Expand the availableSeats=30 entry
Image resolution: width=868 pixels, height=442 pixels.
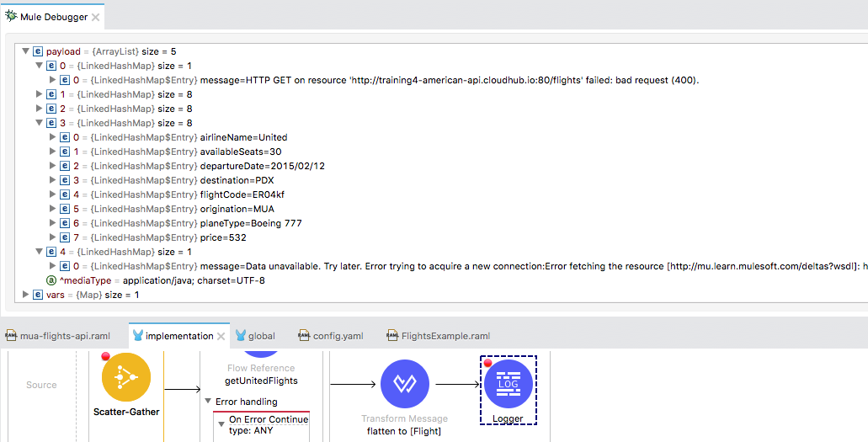point(53,152)
